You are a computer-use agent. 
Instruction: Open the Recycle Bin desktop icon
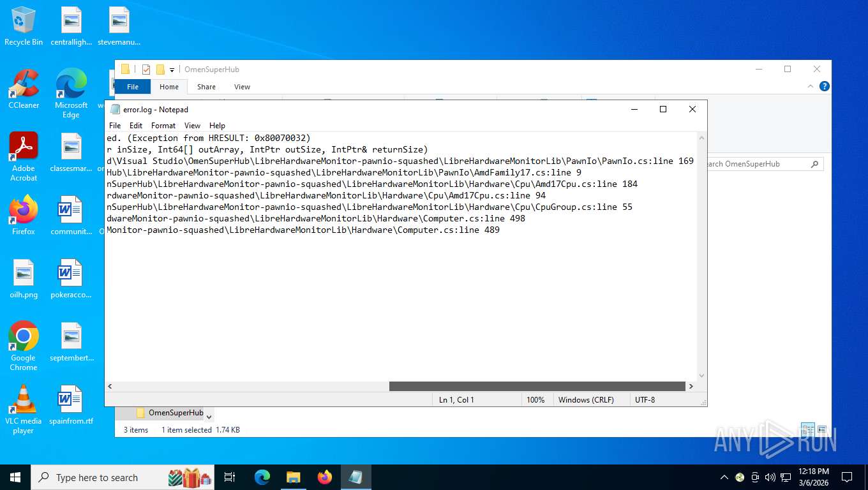tap(24, 26)
